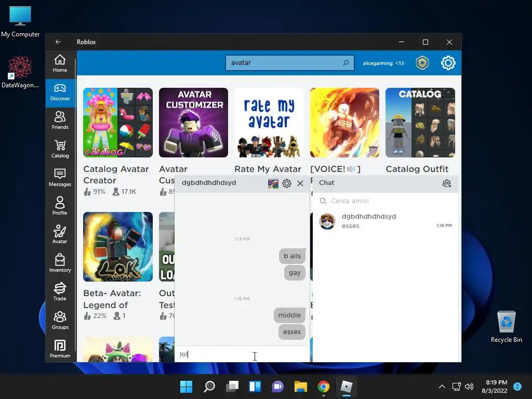This screenshot has height=399, width=532.
Task: Open Groups in the sidebar
Action: tap(60, 320)
